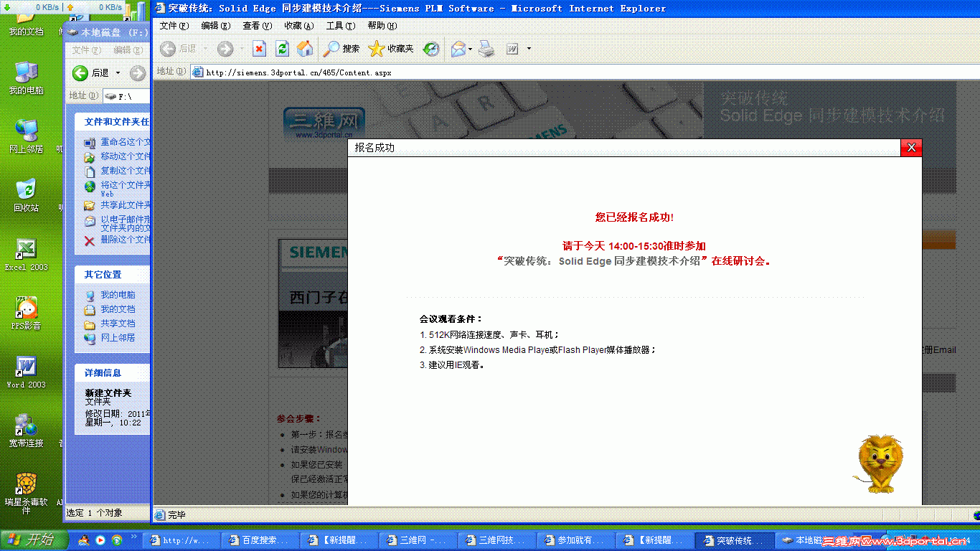Open 回收站 recycle bin desktop icon
Image resolution: width=980 pixels, height=551 pixels.
tap(27, 195)
